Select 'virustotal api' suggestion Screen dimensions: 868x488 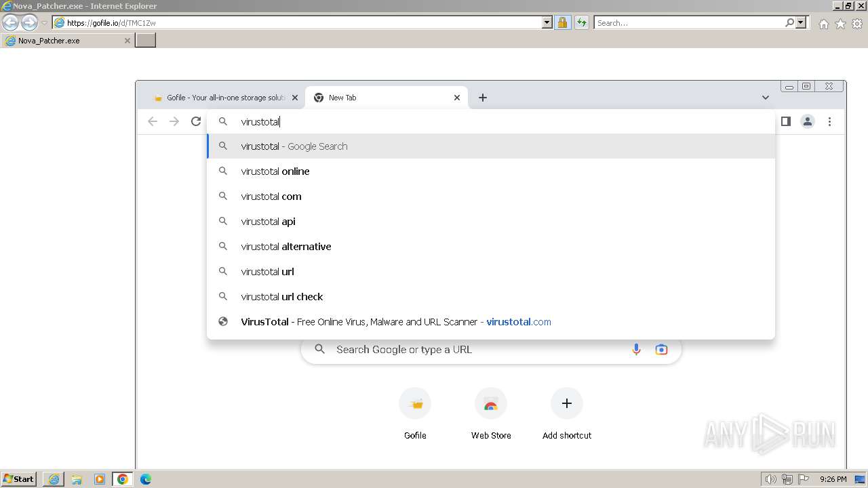(x=491, y=222)
